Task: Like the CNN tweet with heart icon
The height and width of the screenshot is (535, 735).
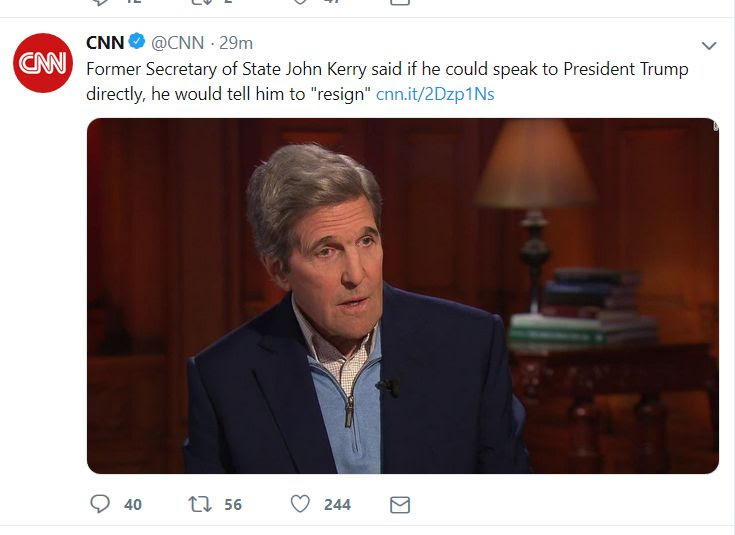Action: 300,504
